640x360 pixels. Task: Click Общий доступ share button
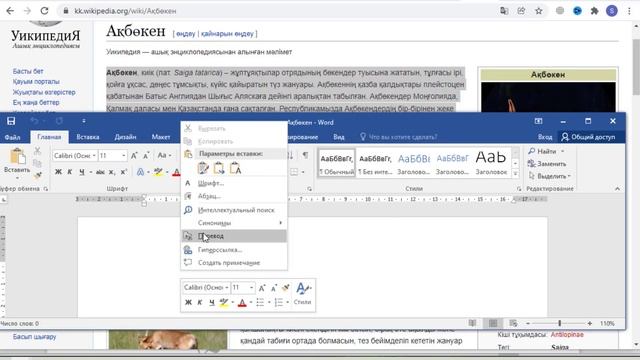tap(588, 137)
